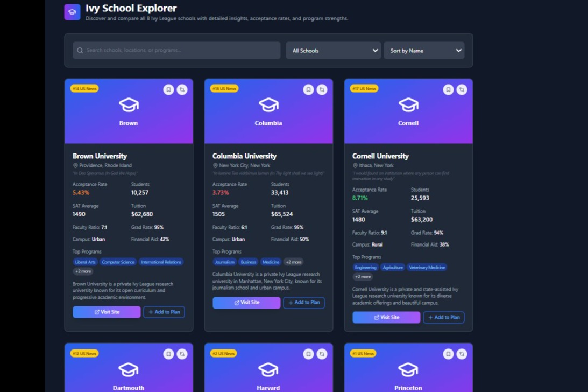Visit Site for Columbia University

(x=246, y=303)
